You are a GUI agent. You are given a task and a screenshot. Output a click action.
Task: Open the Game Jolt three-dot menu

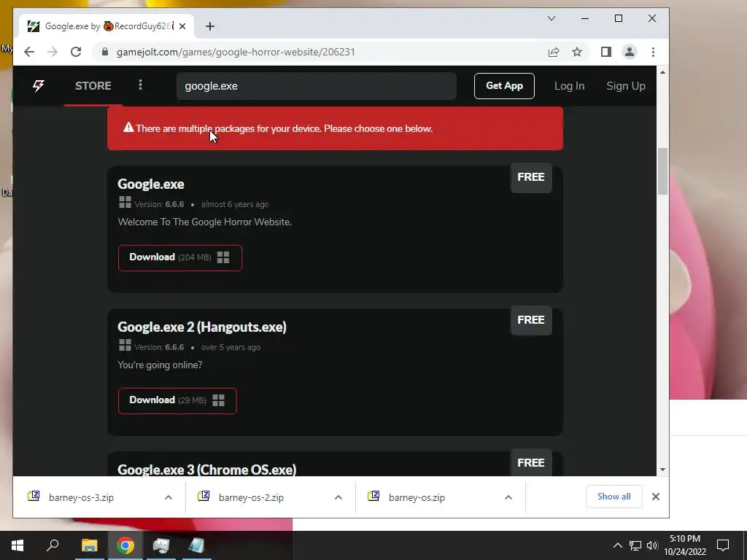[140, 85]
